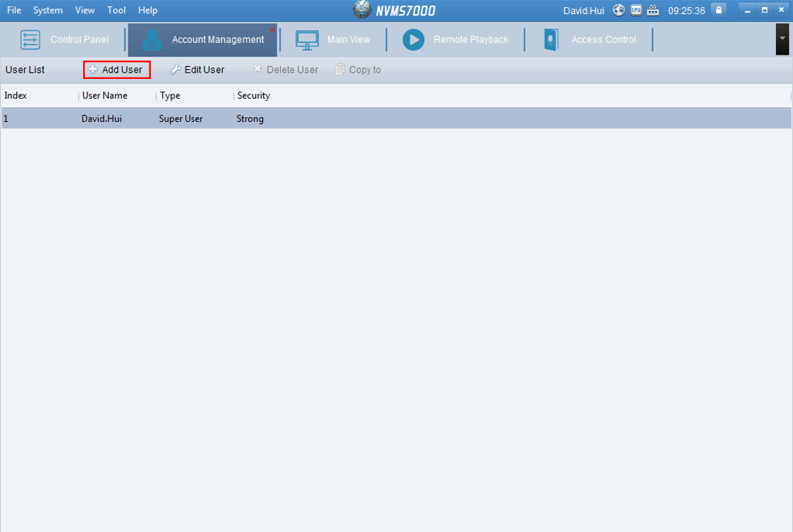Click the wrench icon for Edit User
The width and height of the screenshot is (793, 532).
click(175, 70)
